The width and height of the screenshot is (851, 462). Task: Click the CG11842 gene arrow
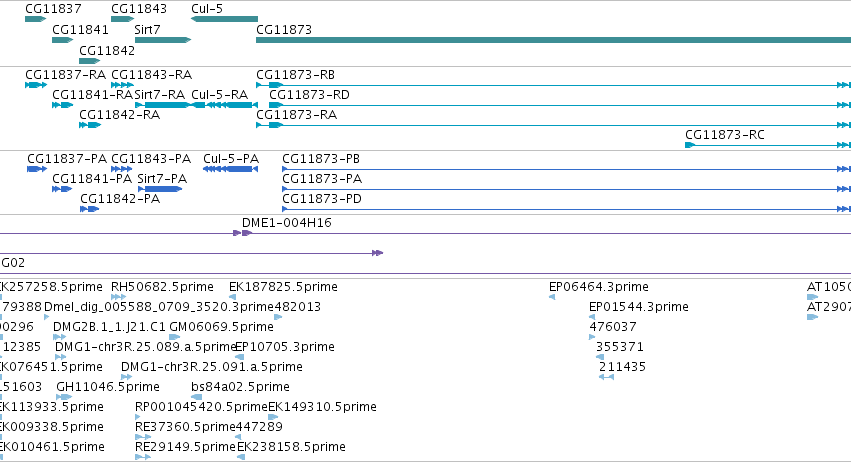click(x=90, y=61)
